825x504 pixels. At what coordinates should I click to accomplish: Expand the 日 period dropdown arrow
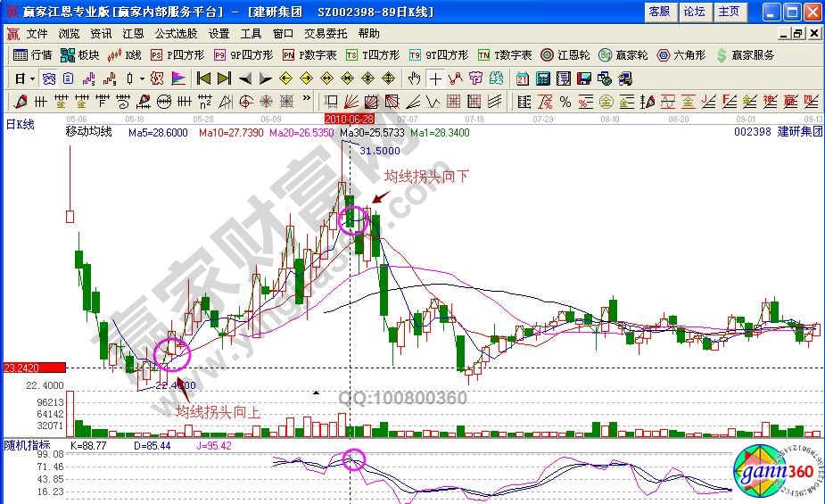(31, 78)
